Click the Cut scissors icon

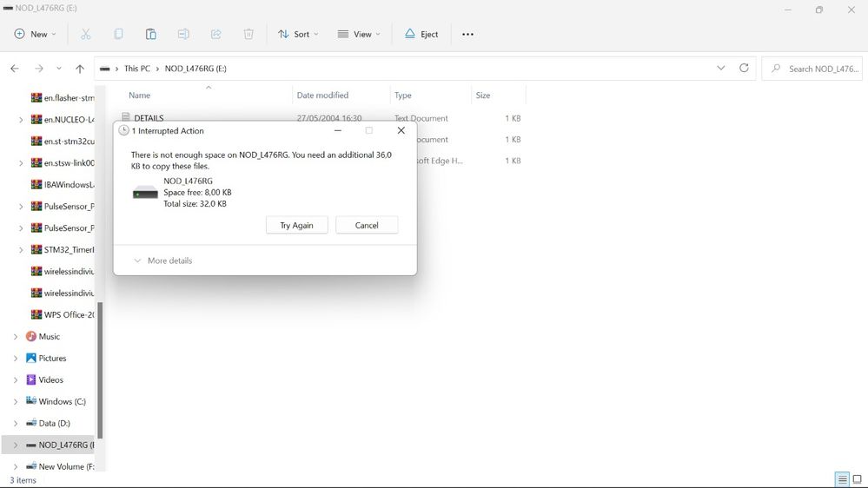pos(85,35)
